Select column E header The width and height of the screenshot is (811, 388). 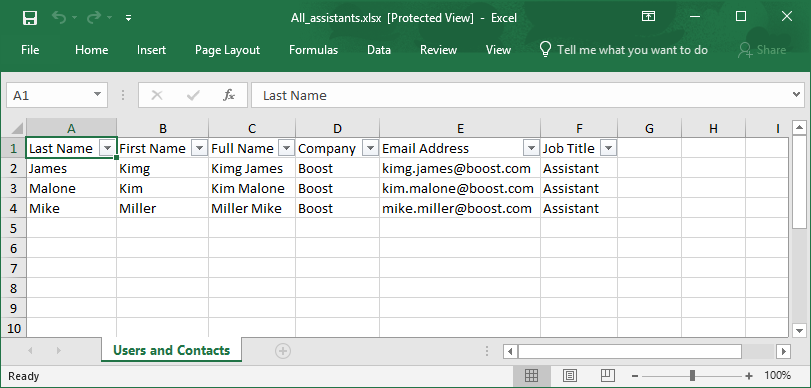pyautogui.click(x=460, y=128)
